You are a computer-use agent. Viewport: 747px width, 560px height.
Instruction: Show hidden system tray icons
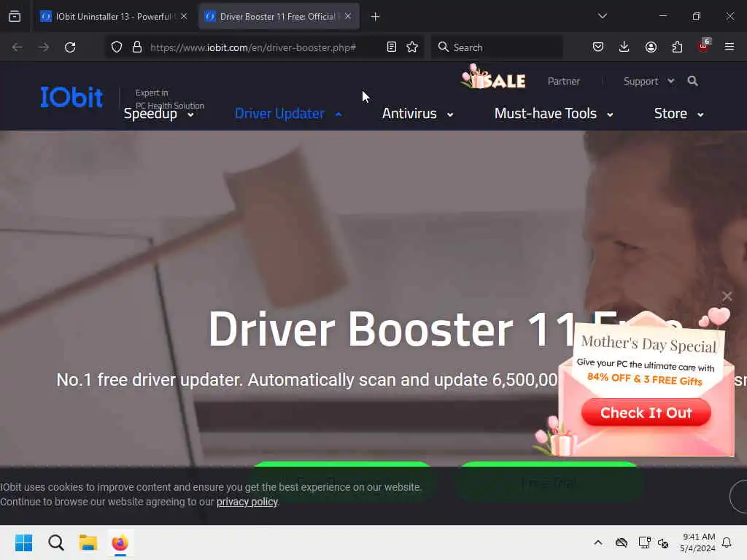598,542
